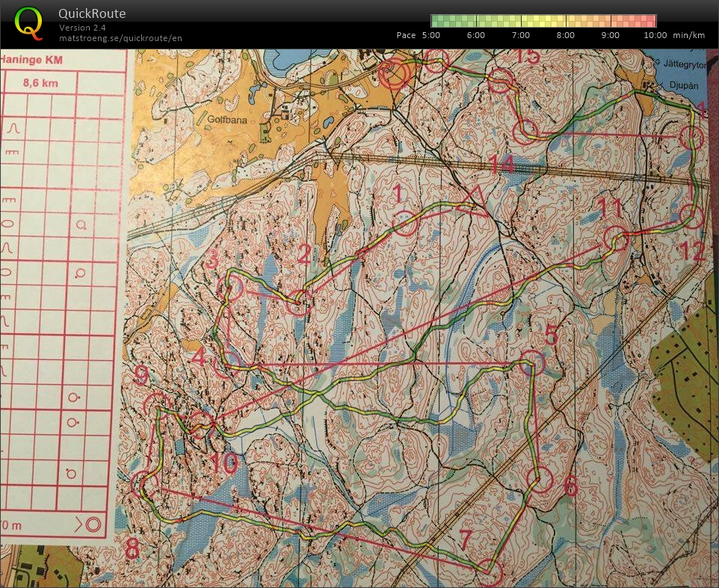Select control circle 12 on the map
The height and width of the screenshot is (588, 719).
[692, 217]
